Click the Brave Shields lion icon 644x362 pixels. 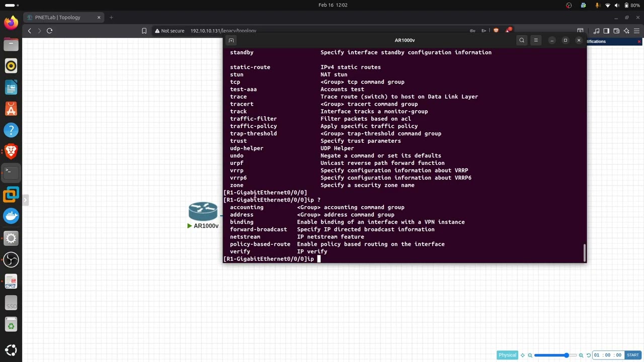pos(496,31)
